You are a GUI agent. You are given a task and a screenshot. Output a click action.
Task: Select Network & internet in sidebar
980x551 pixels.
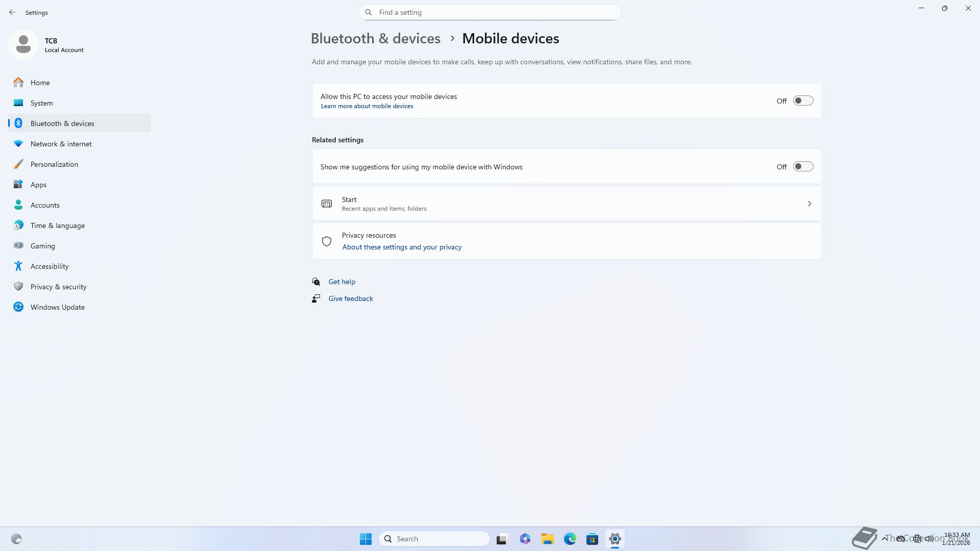[x=61, y=144]
